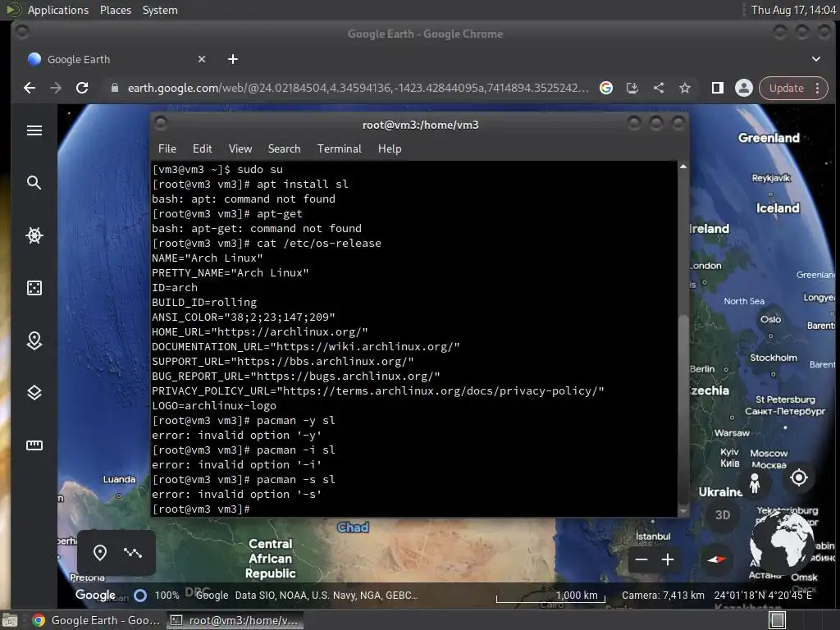Open the Terminal menu in terminal window
The image size is (840, 630).
click(339, 149)
